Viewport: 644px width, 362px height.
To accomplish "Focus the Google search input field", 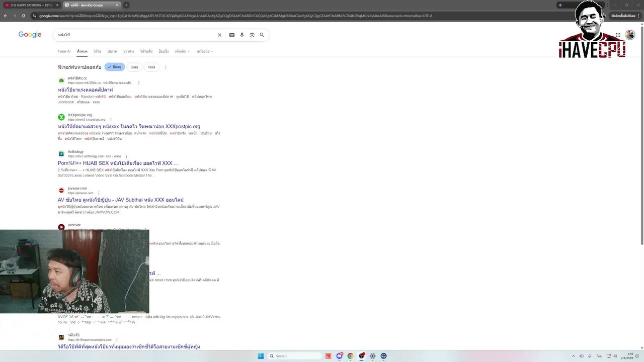I will (136, 35).
